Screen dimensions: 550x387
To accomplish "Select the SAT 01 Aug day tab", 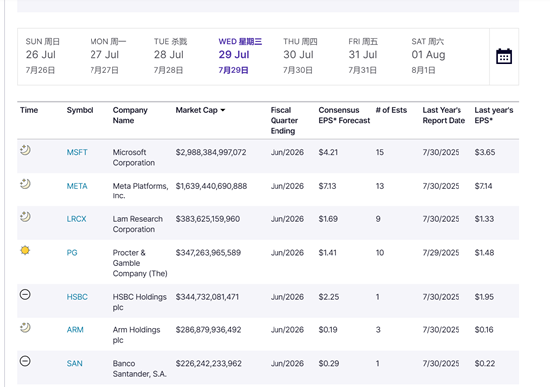I will click(428, 56).
